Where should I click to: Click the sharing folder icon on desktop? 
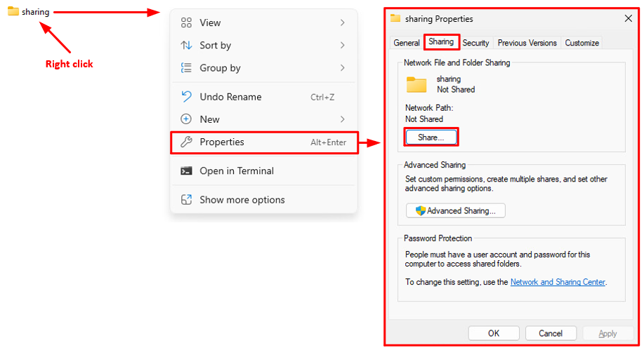click(x=13, y=11)
